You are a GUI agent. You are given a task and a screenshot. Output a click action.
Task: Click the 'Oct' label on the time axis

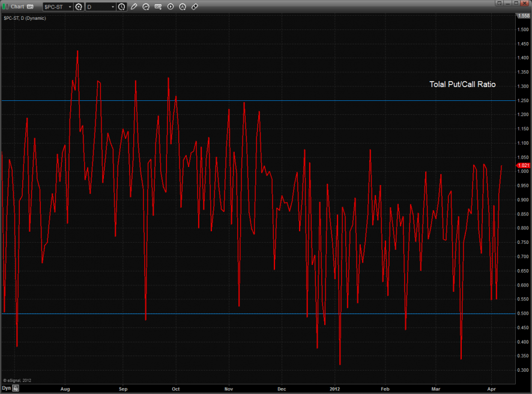point(176,389)
